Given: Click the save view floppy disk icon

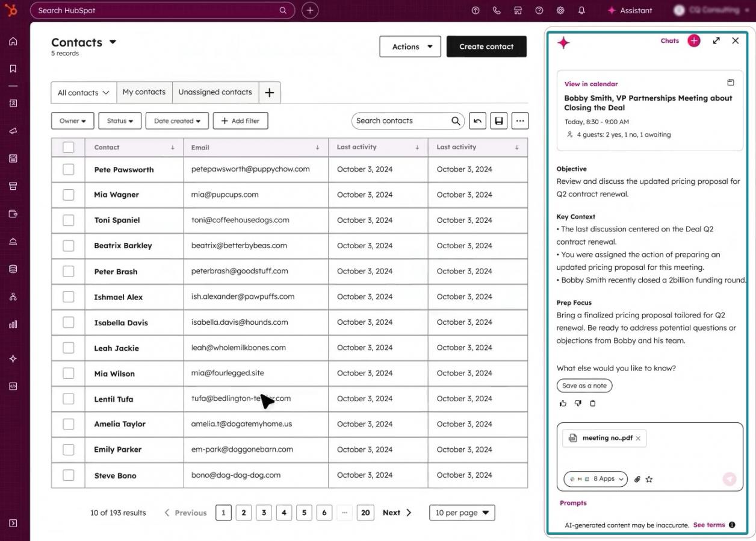Looking at the screenshot, I should click(x=499, y=120).
